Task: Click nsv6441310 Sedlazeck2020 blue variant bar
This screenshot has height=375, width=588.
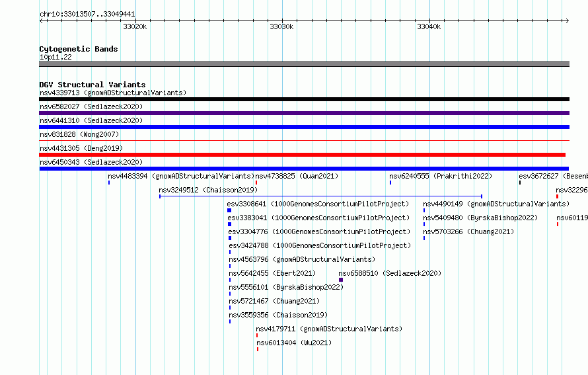Action: point(304,127)
